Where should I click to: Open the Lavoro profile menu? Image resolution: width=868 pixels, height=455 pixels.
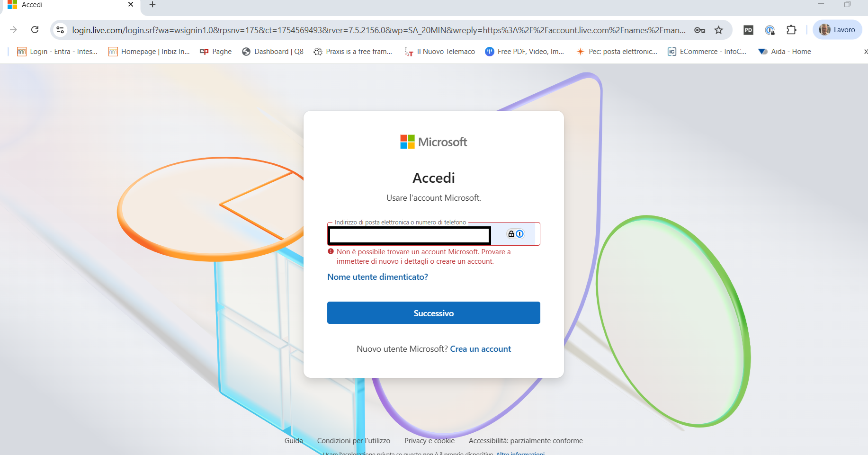(837, 30)
